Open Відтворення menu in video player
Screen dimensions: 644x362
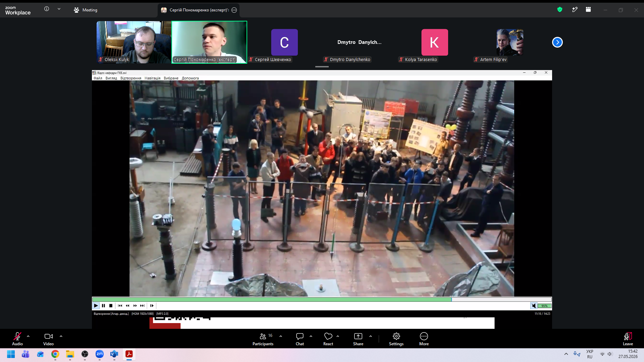[x=131, y=78]
